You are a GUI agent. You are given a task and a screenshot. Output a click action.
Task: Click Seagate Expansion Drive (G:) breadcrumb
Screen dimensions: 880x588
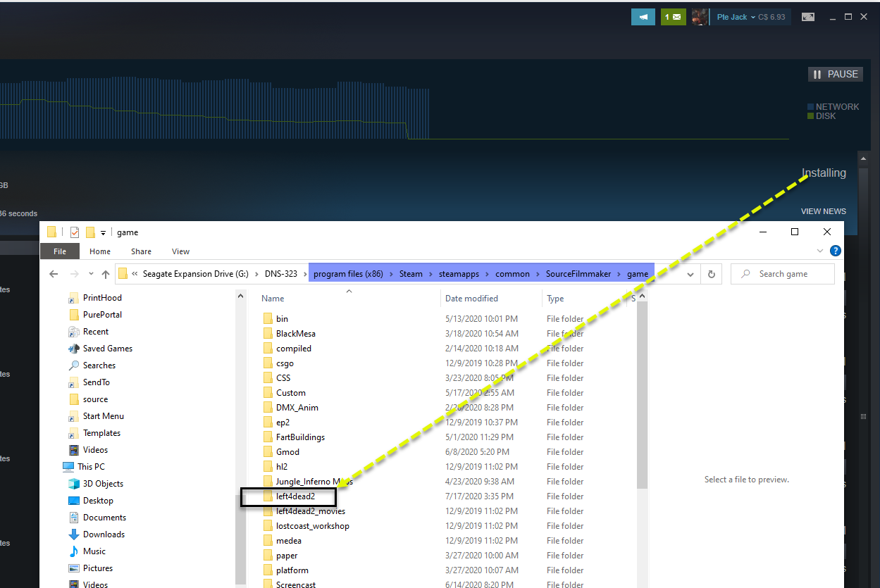tap(195, 274)
